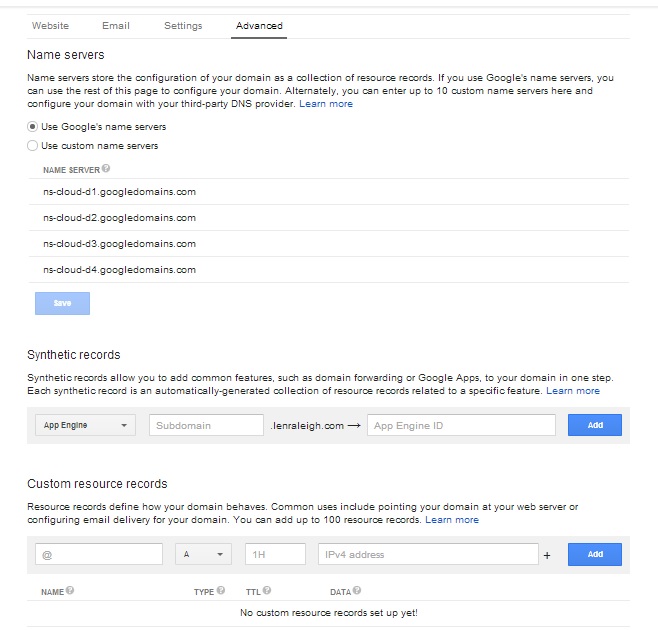Focus the App Engine ID field
Image resolution: width=658 pixels, height=630 pixels.
[x=461, y=425]
